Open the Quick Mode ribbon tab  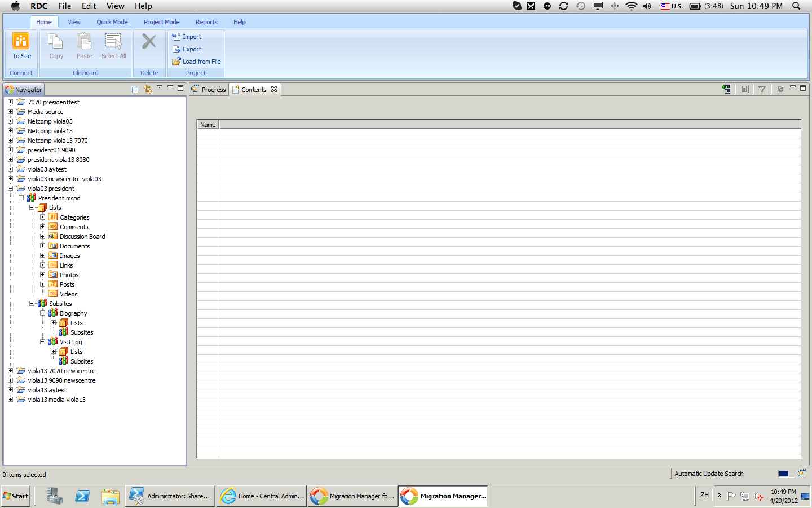pos(112,22)
